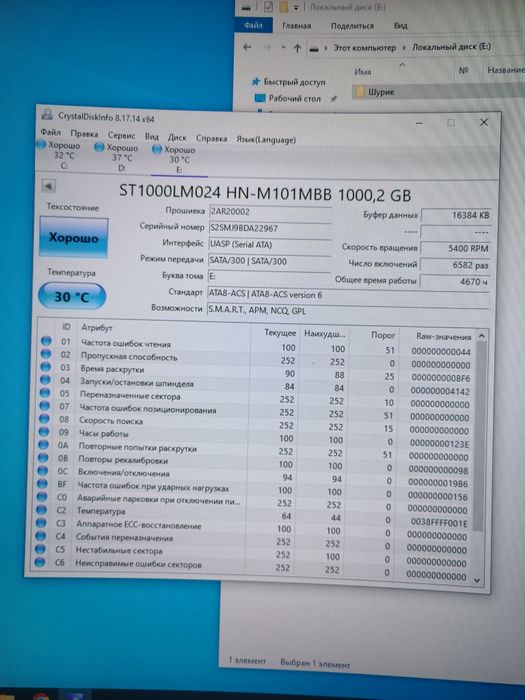The height and width of the screenshot is (700, 525).
Task: Click the status icon for attribute 07
Action: pyautogui.click(x=44, y=406)
